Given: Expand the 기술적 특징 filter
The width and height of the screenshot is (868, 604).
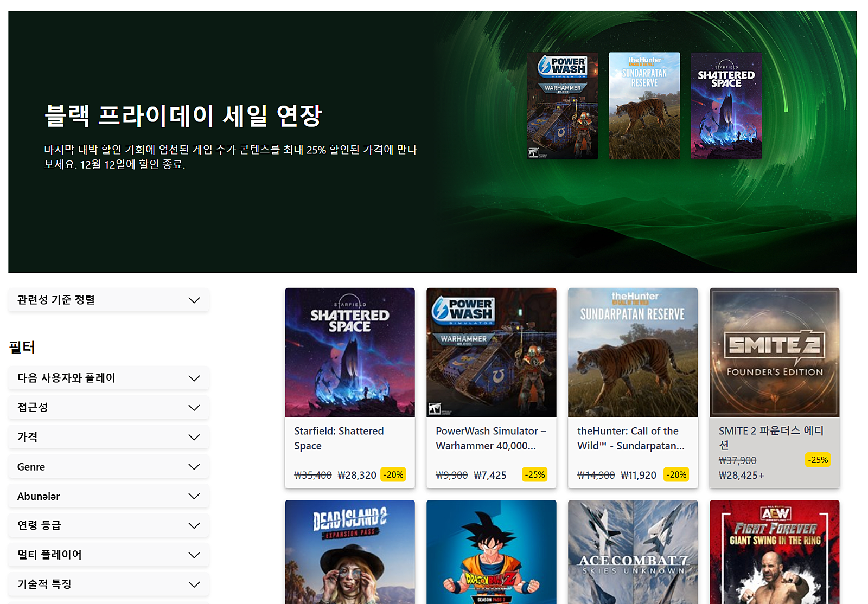Looking at the screenshot, I should point(108,584).
